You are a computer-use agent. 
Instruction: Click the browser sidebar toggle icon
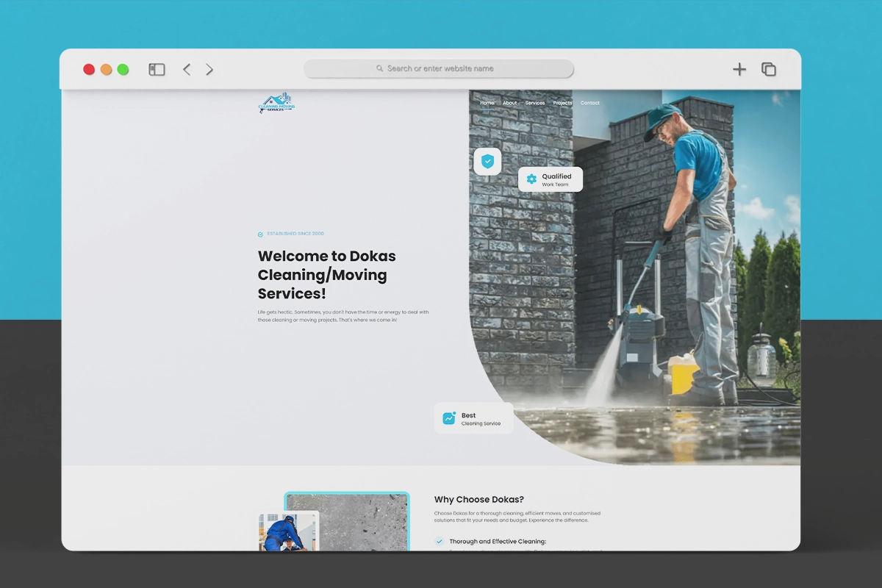click(157, 69)
